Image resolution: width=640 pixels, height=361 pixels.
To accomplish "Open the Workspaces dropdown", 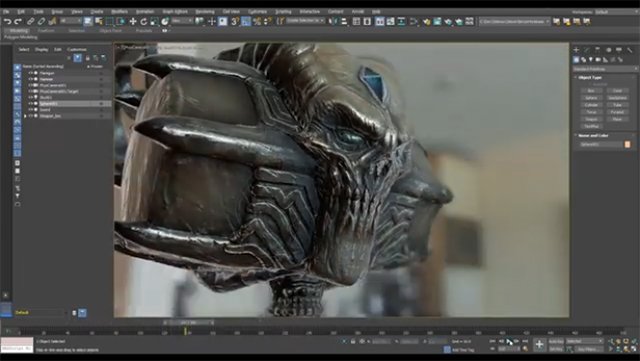I will point(616,12).
